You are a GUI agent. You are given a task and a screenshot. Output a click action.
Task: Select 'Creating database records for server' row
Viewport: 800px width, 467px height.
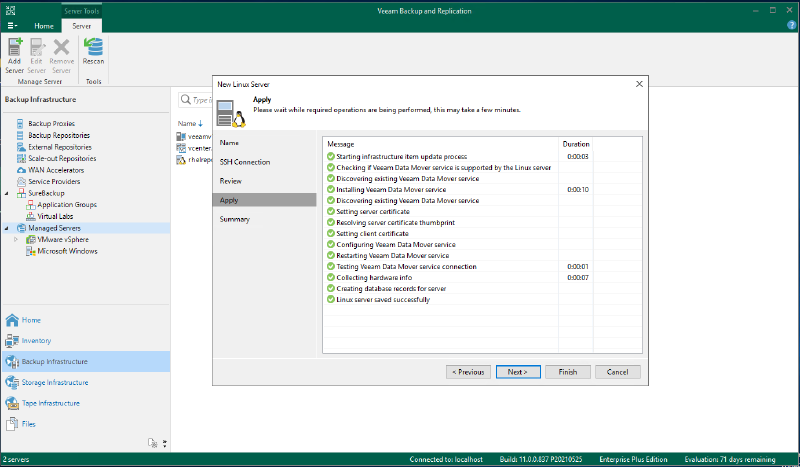(x=483, y=288)
